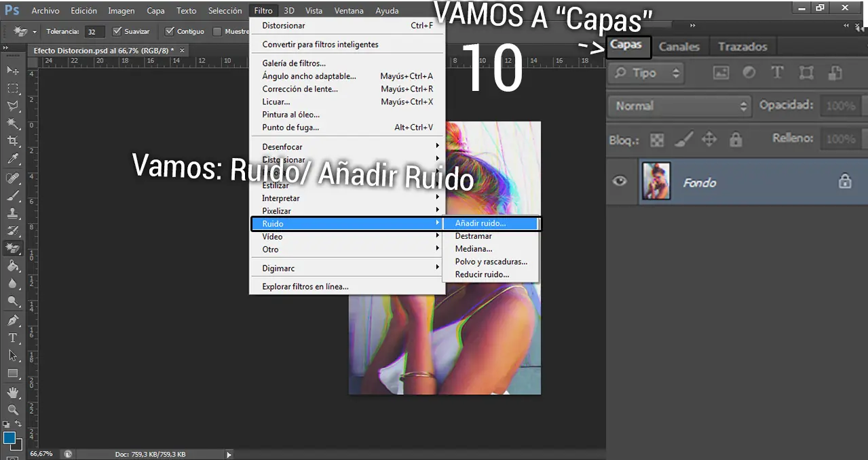
Task: Open the tool preset picker arrow
Action: coord(35,32)
